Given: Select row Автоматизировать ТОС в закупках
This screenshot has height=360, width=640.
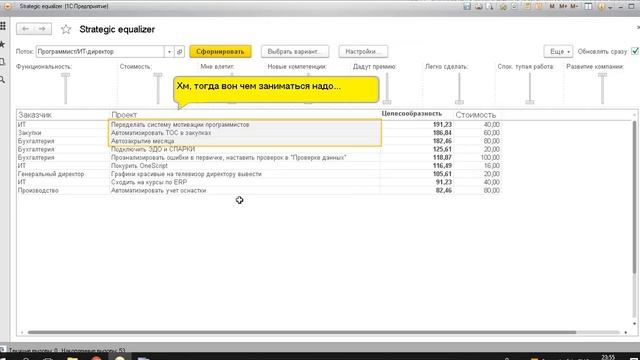Looking at the screenshot, I should coord(259,133).
